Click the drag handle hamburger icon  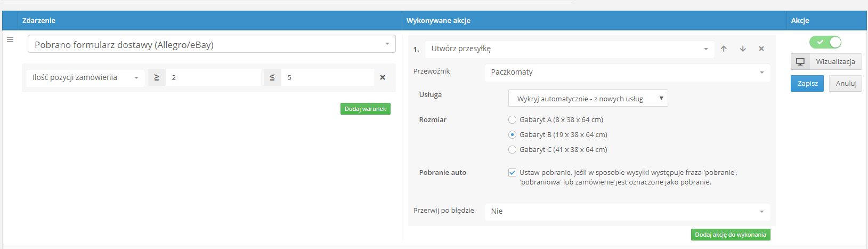pos(10,39)
